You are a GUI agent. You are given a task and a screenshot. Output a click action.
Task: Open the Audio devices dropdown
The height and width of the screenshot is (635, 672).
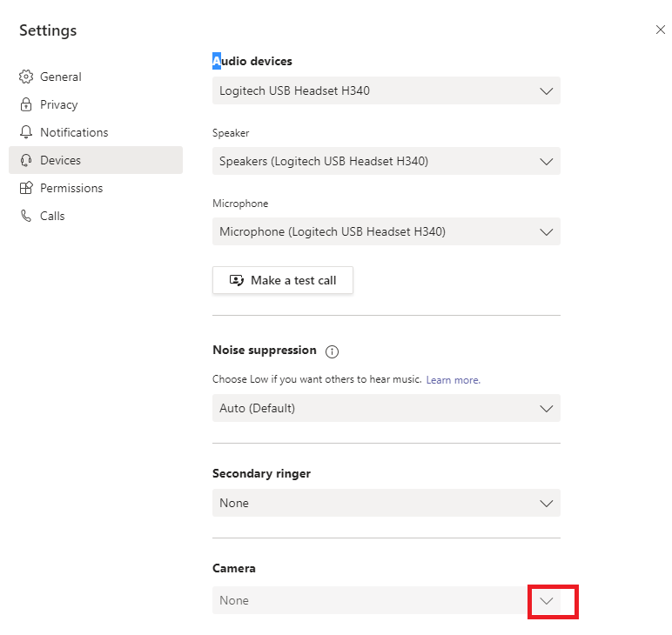tap(386, 90)
